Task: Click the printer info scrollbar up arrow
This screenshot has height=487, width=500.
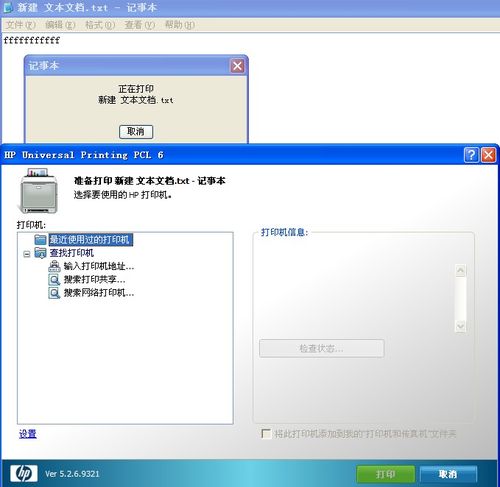Action: coord(460,270)
